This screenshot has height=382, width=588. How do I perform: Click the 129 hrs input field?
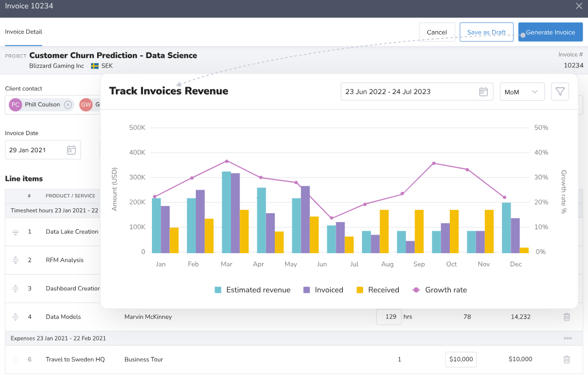[388, 317]
